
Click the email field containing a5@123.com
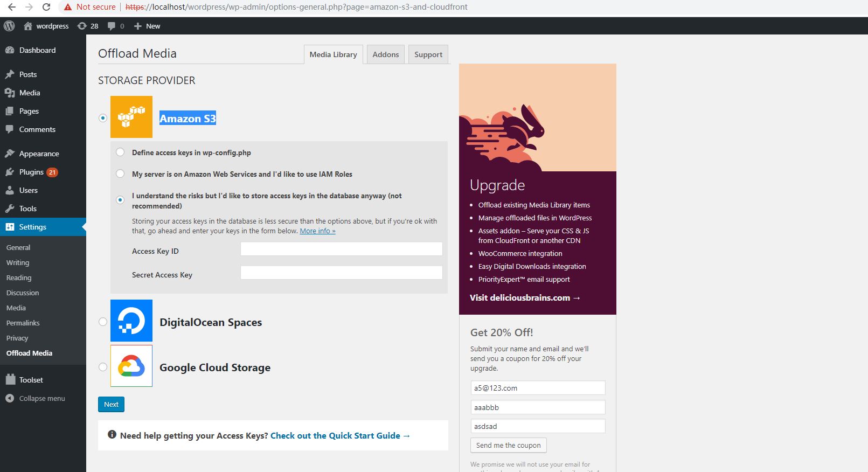(538, 388)
